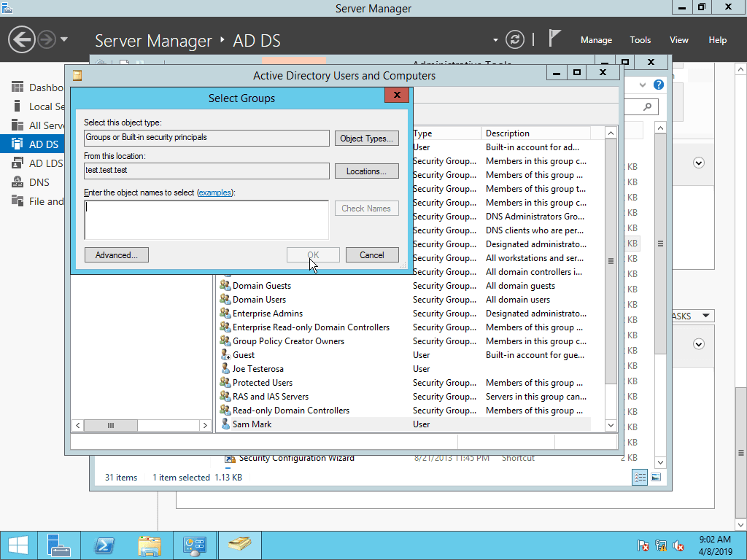Select the RAS and IAS Servers row

pos(405,396)
